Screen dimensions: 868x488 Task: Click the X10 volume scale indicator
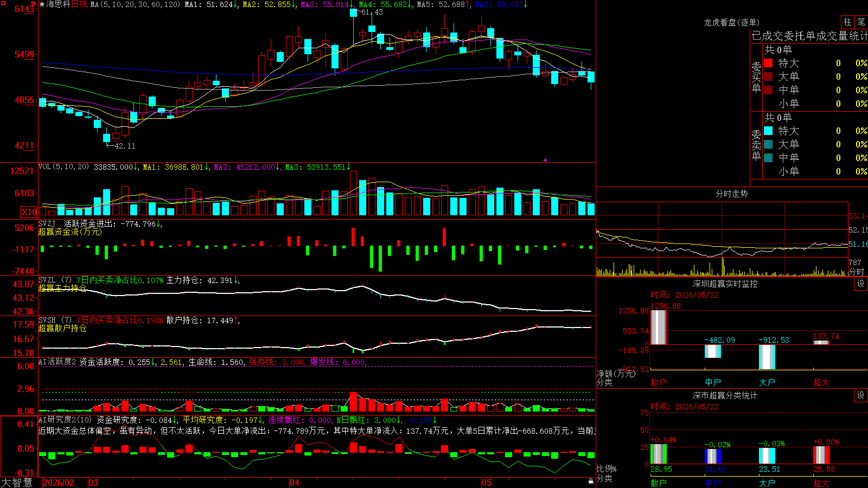click(29, 212)
